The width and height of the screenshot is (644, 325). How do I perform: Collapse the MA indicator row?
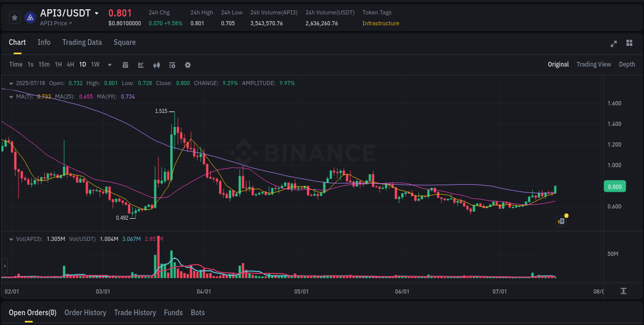click(x=10, y=96)
